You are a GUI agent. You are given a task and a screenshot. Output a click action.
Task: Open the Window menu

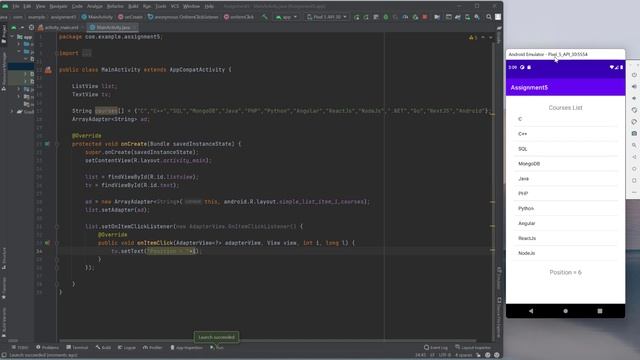(x=191, y=6)
